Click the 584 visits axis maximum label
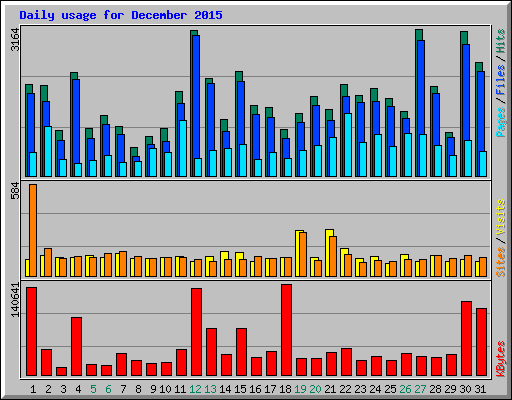 [x=15, y=191]
